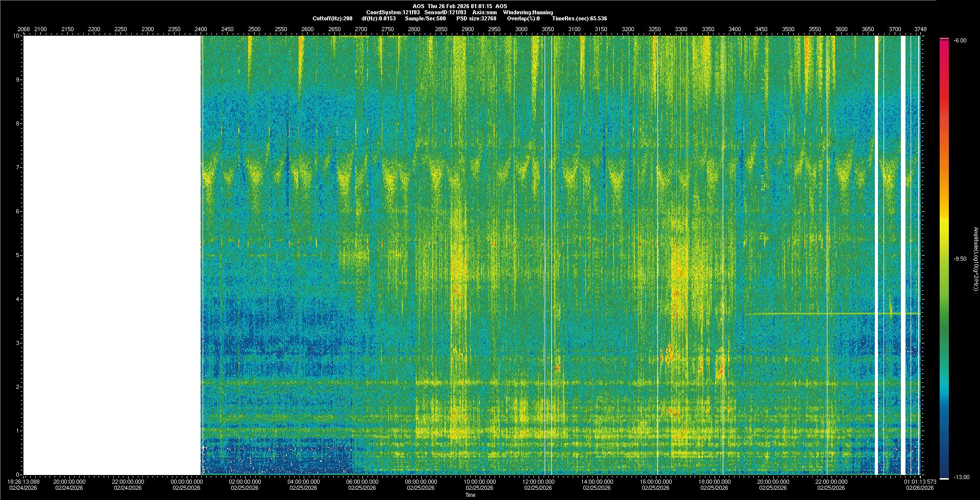Image resolution: width=980 pixels, height=500 pixels.
Task: Click the 12:00:00.000 time axis label
Action: (x=538, y=482)
